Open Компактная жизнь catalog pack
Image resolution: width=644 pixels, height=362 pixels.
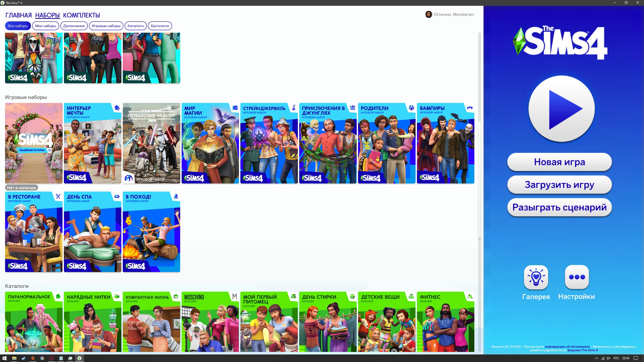pyautogui.click(x=151, y=322)
